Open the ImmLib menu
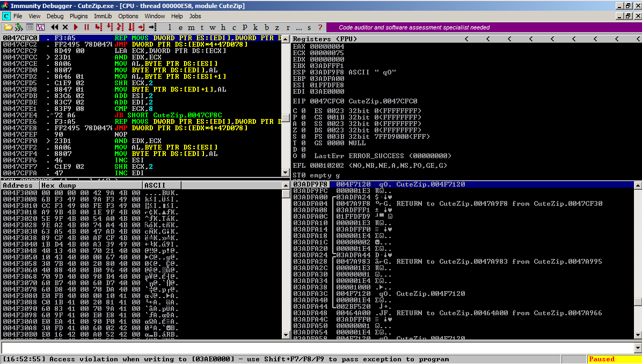 pos(103,16)
